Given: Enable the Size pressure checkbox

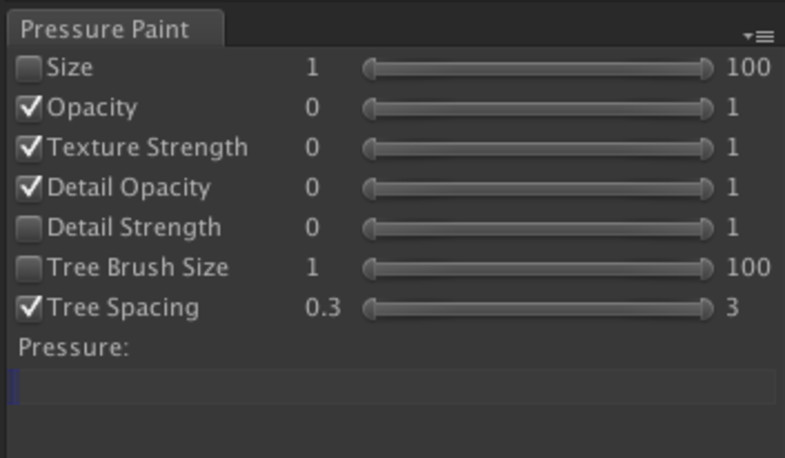Looking at the screenshot, I should pyautogui.click(x=29, y=68).
